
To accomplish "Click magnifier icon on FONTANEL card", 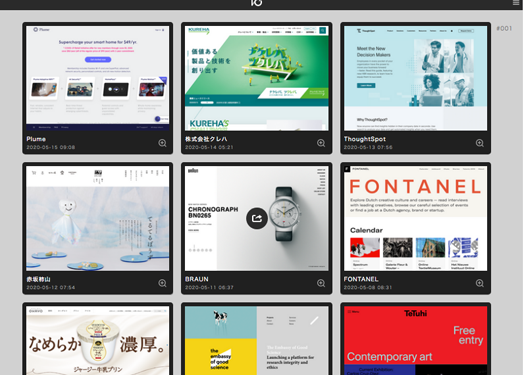I will tap(480, 283).
